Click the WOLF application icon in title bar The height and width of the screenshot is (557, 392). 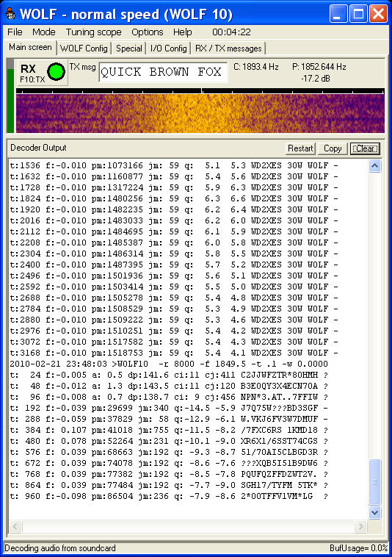tap(11, 14)
